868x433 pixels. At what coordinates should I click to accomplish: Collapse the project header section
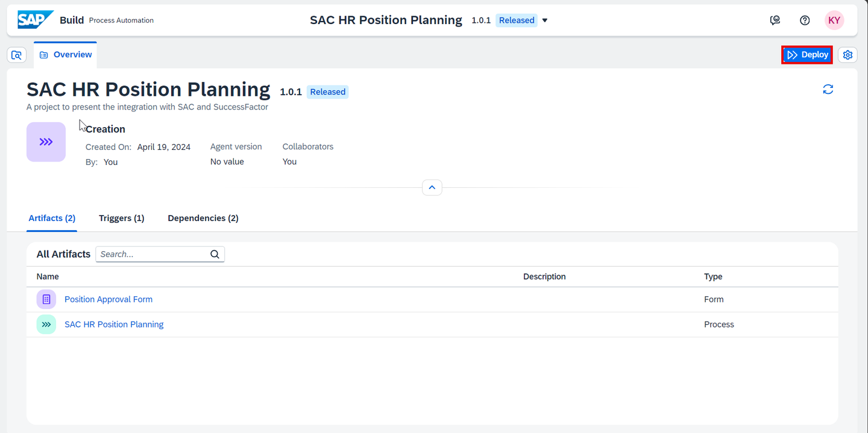pyautogui.click(x=432, y=187)
